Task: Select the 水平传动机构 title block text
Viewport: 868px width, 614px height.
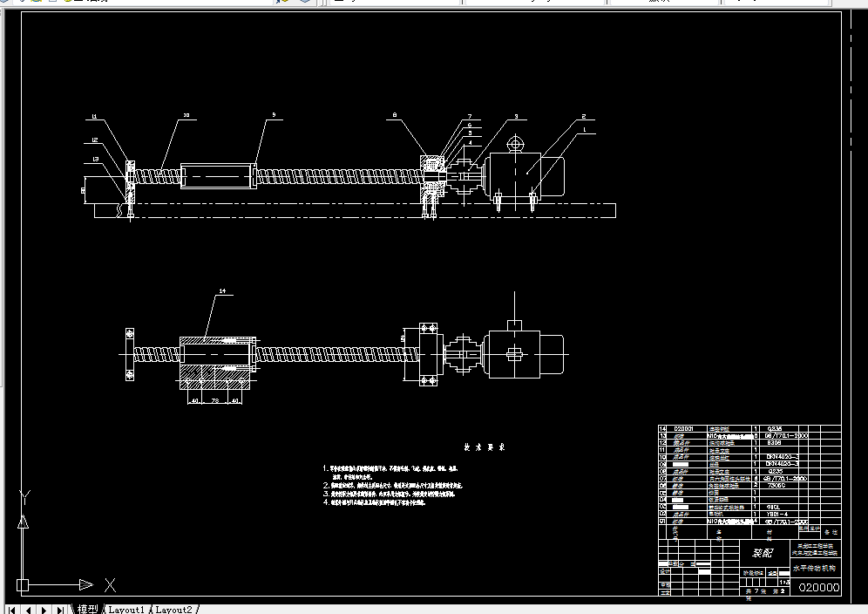Action: 814,568
